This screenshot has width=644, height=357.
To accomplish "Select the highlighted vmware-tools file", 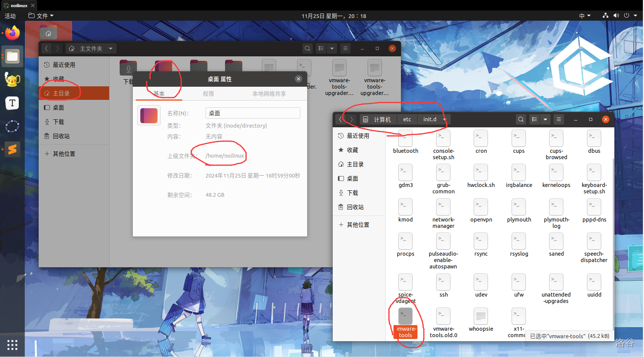I will (405, 323).
